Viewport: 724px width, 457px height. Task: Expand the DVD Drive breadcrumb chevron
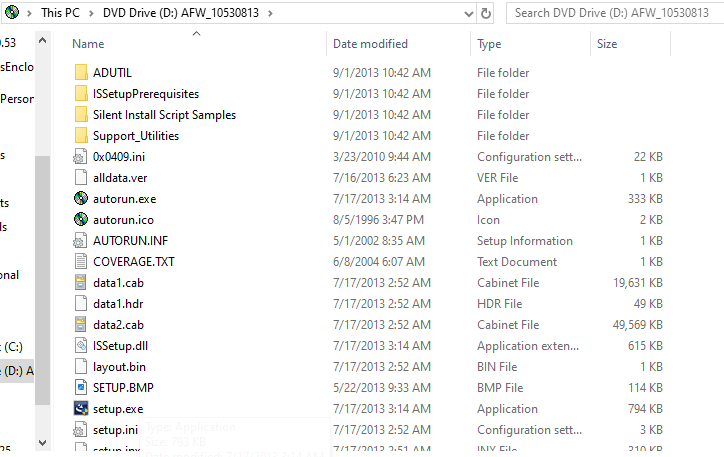270,13
